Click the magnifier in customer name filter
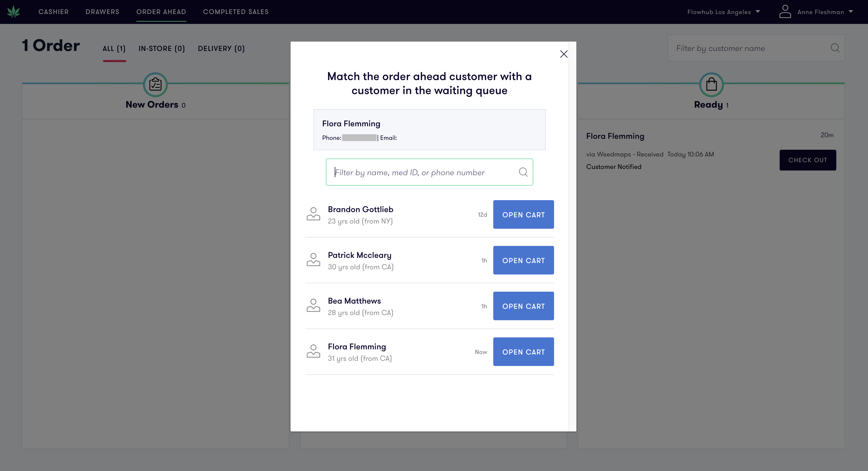 coord(835,48)
